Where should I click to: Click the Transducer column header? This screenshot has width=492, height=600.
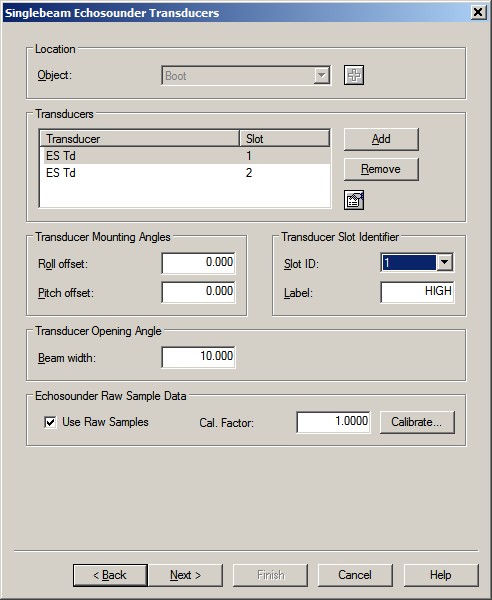pyautogui.click(x=139, y=139)
